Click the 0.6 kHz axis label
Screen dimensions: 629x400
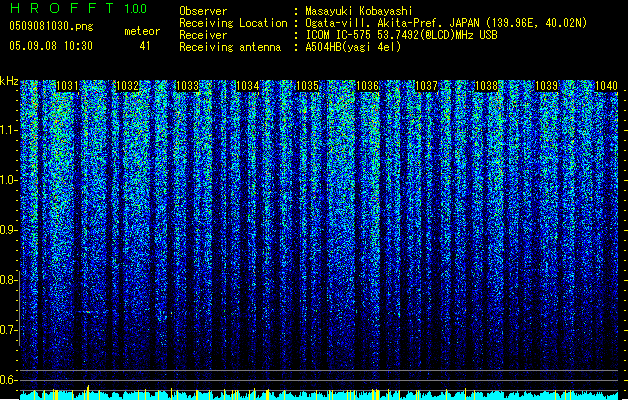9,380
